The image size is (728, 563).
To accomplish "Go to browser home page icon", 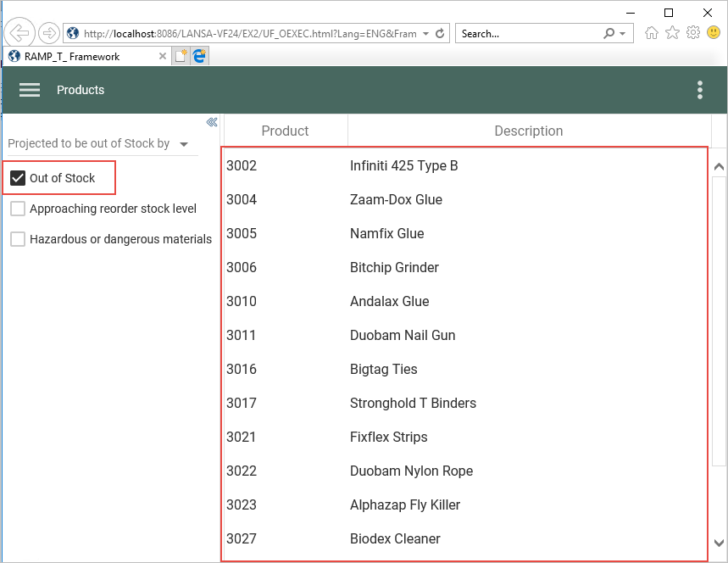I will (x=652, y=33).
